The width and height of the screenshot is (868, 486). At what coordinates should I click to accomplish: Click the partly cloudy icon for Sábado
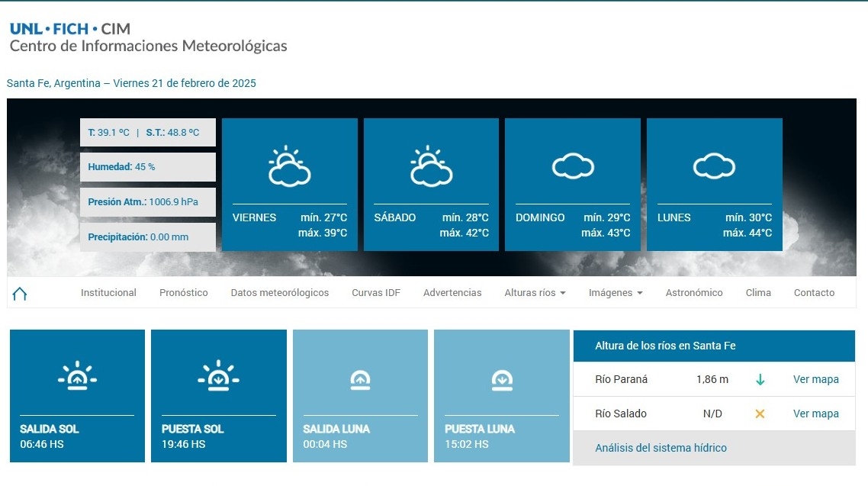(431, 167)
